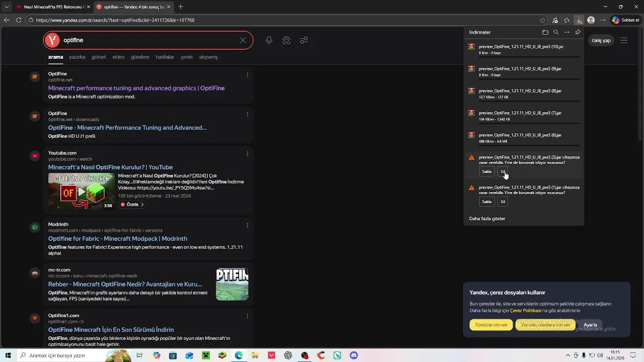Switch to çeviri tab

coord(187,57)
